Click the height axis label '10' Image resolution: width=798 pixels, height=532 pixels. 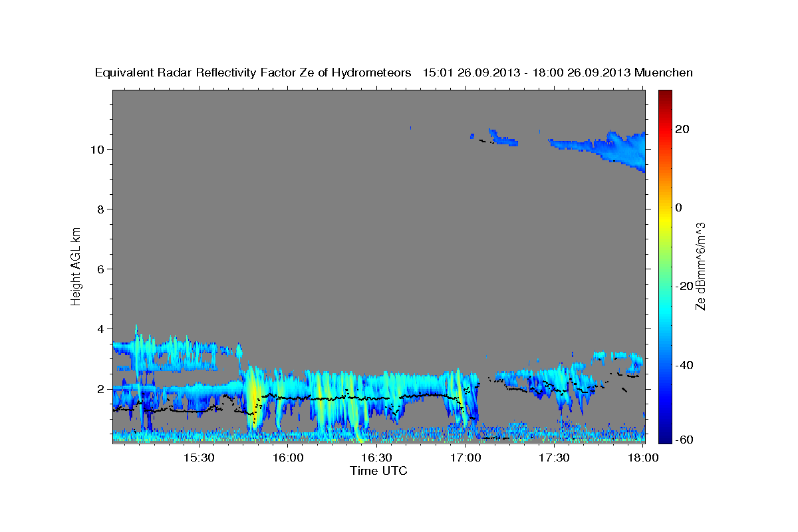99,149
